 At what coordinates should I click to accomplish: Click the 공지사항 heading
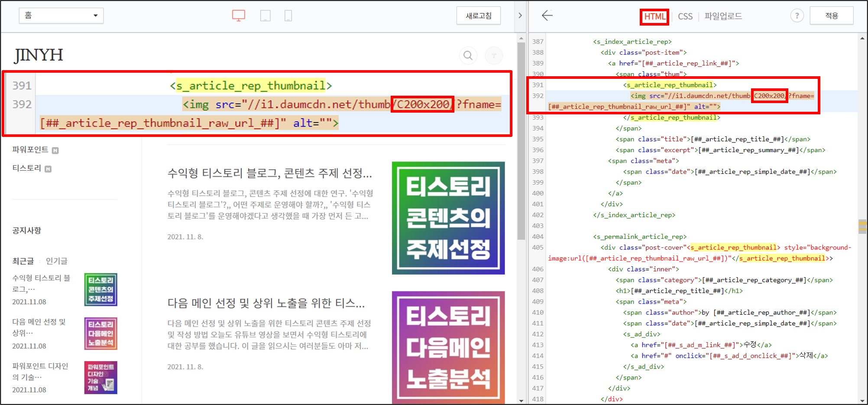tap(27, 230)
